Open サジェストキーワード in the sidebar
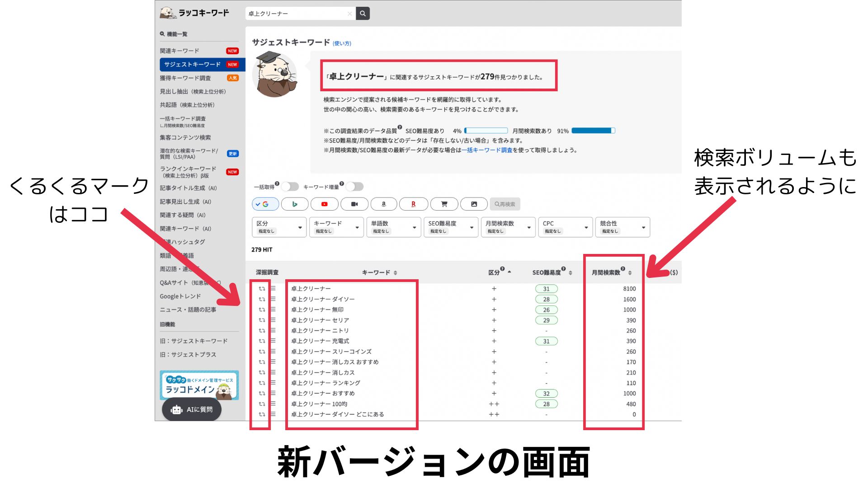The width and height of the screenshot is (868, 488). pyautogui.click(x=202, y=65)
